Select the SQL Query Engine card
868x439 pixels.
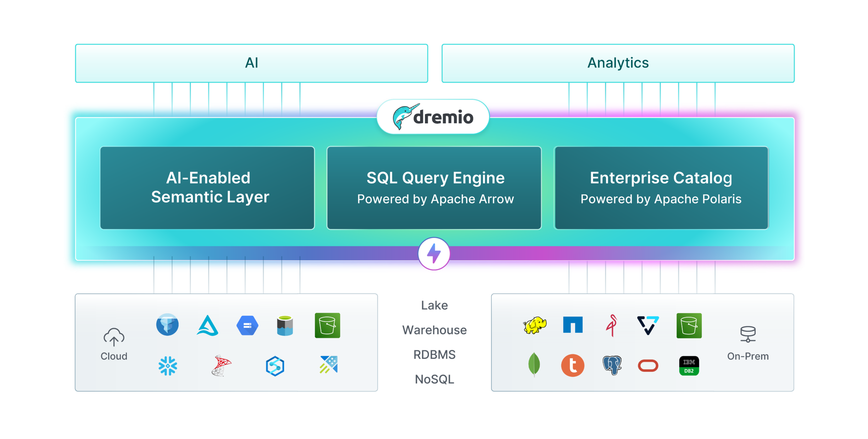[x=434, y=188]
